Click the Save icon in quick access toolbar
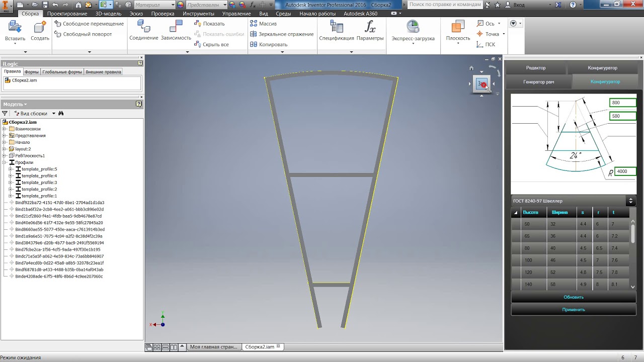This screenshot has width=644, height=362. coord(45,5)
